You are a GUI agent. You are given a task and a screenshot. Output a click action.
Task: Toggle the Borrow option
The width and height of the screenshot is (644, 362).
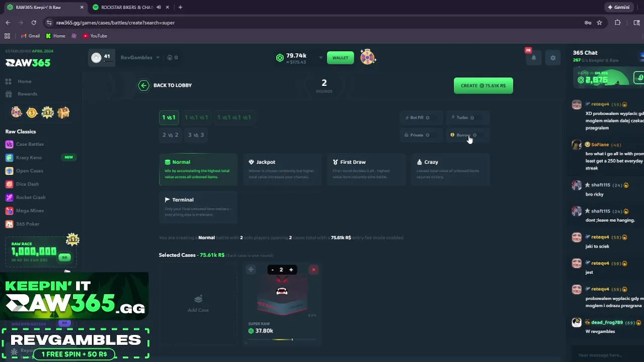click(467, 135)
